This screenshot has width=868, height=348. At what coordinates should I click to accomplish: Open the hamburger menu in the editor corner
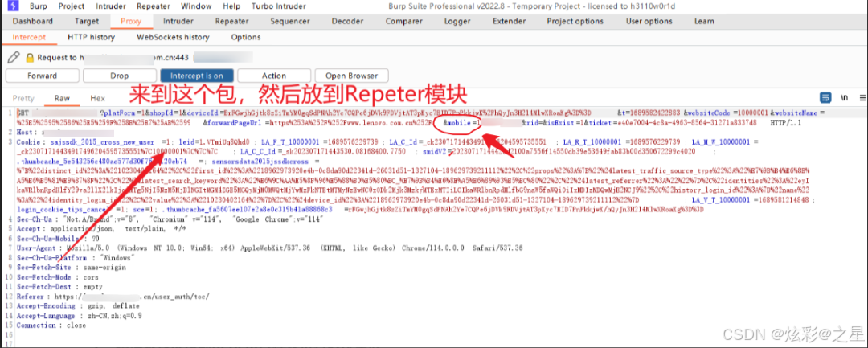tap(862, 98)
